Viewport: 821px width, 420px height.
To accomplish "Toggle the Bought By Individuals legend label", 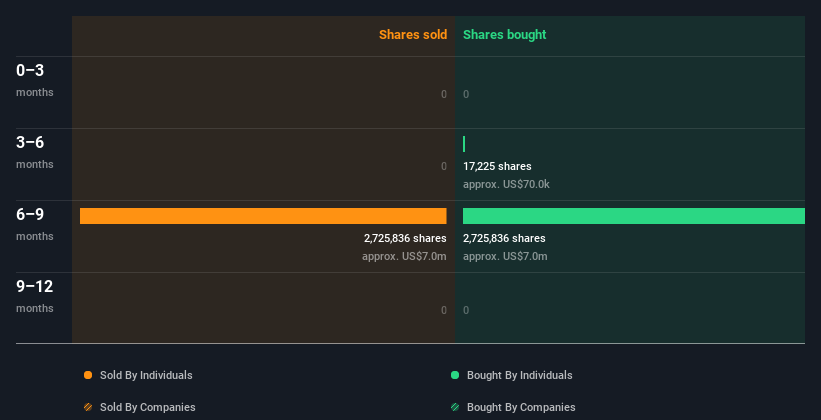I will pyautogui.click(x=519, y=375).
